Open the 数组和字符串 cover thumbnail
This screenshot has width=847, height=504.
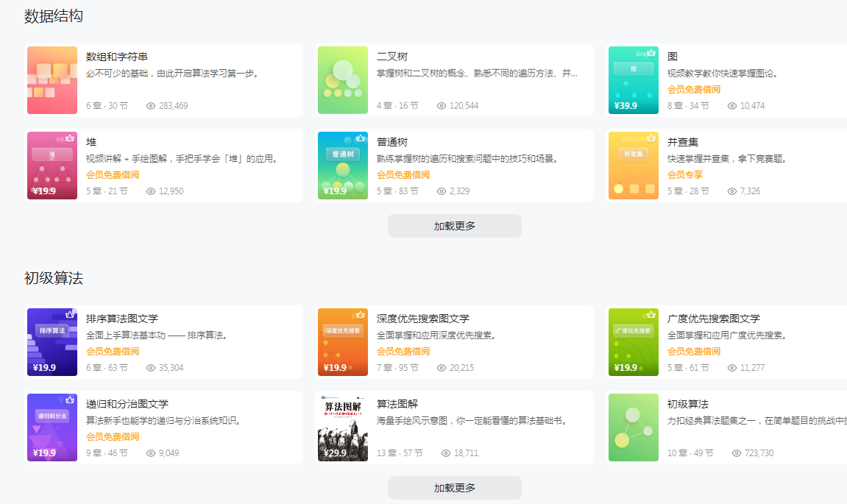point(52,80)
